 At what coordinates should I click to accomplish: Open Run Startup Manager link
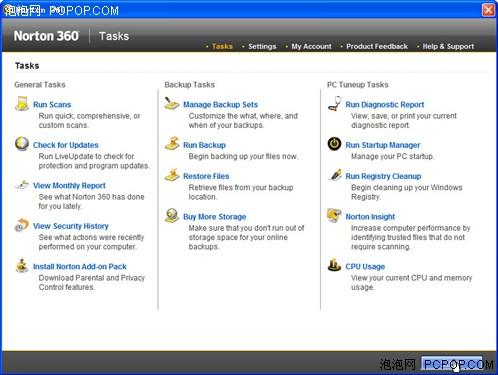click(x=383, y=145)
